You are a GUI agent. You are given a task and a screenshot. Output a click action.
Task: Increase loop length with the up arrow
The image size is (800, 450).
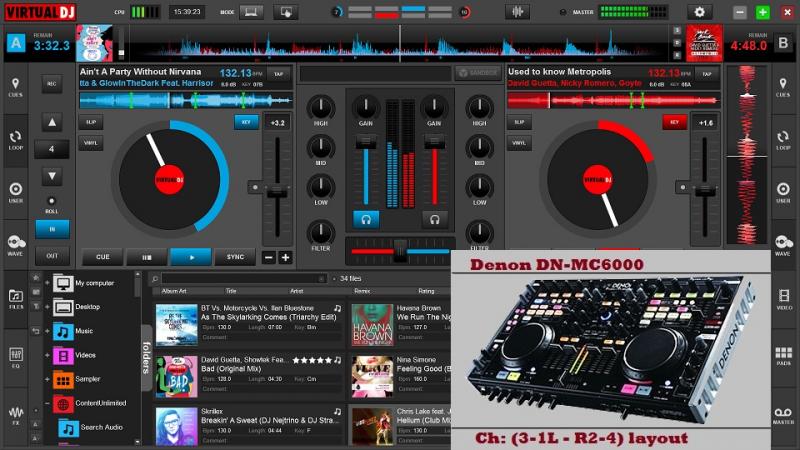point(52,122)
